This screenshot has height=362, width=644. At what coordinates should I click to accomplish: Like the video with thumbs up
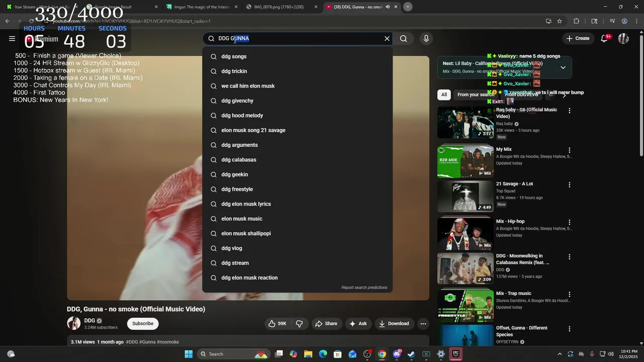pos(277,323)
